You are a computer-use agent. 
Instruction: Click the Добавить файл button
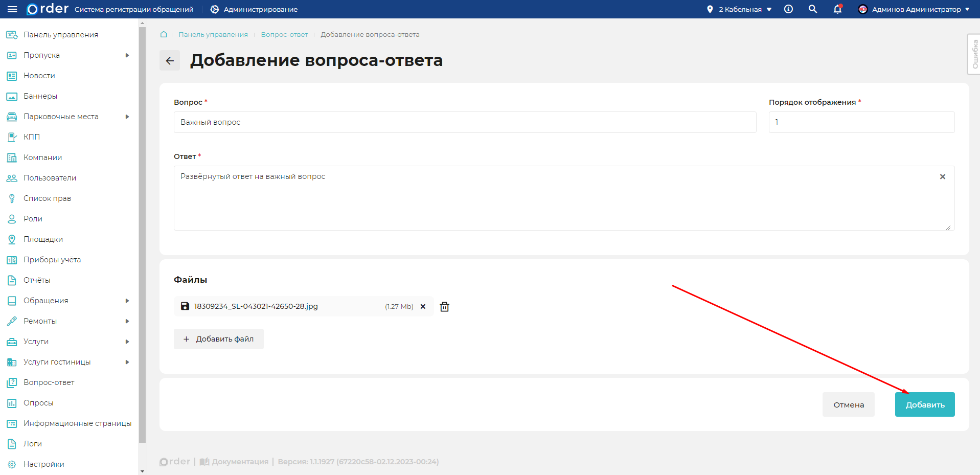pyautogui.click(x=219, y=339)
